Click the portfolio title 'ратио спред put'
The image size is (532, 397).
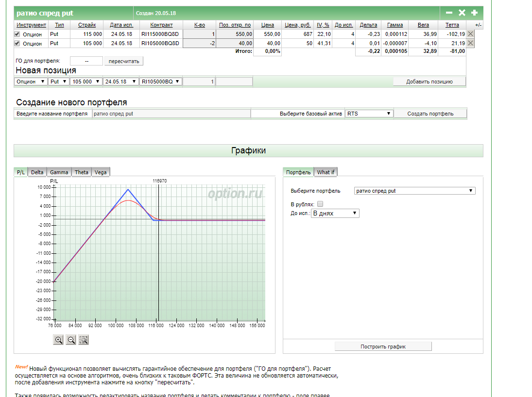[45, 13]
